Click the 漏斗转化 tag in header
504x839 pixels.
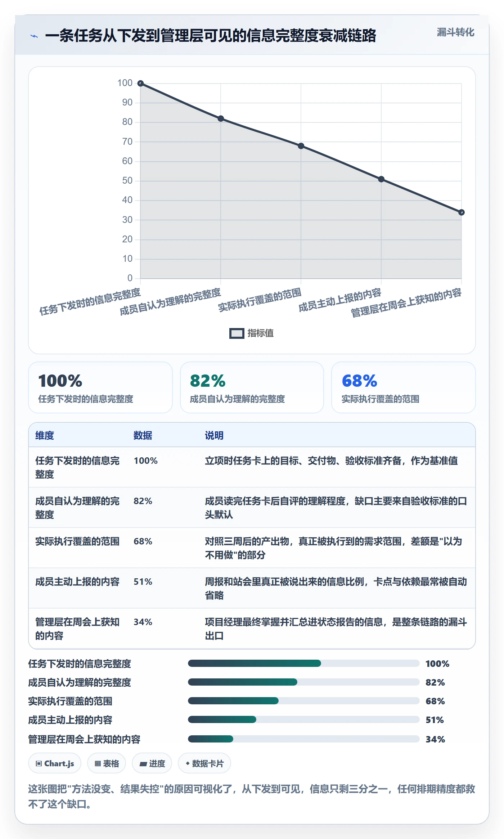point(455,32)
